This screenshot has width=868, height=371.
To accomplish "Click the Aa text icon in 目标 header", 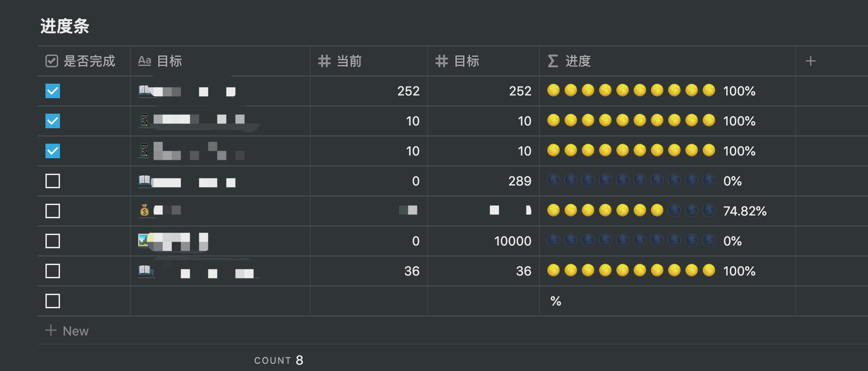I will tap(145, 61).
